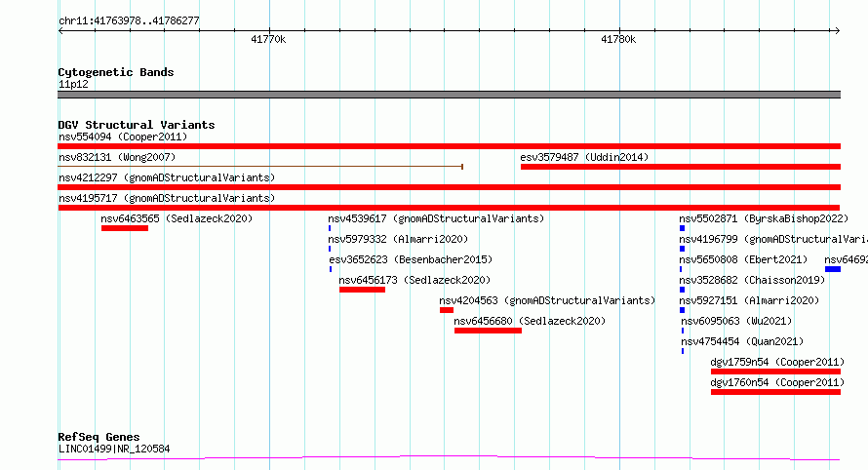This screenshot has height=470, width=868.
Task: Click the RefSeq Genes track title
Action: click(x=99, y=437)
